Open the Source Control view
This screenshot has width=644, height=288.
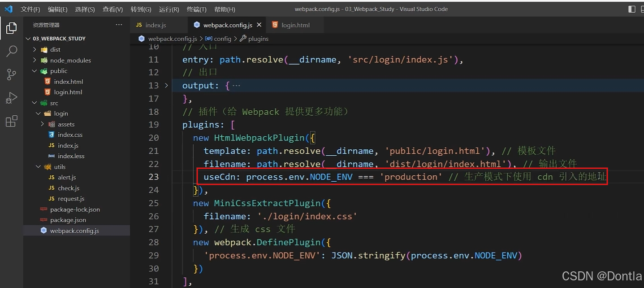pyautogui.click(x=12, y=74)
